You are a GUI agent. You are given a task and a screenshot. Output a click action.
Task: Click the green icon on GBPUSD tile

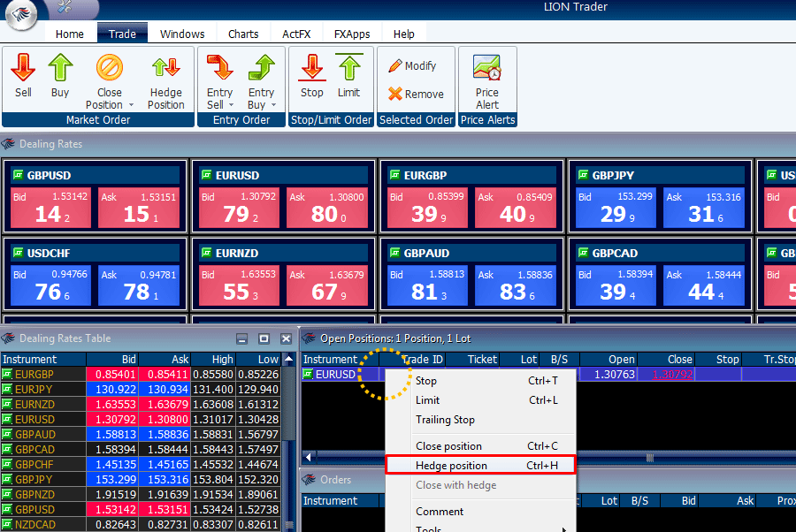[19, 175]
